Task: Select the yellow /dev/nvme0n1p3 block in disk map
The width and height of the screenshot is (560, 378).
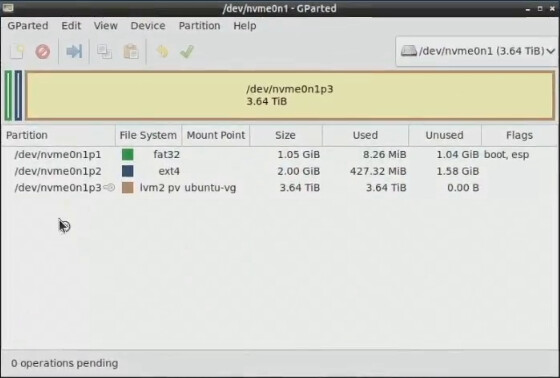Action: click(290, 95)
